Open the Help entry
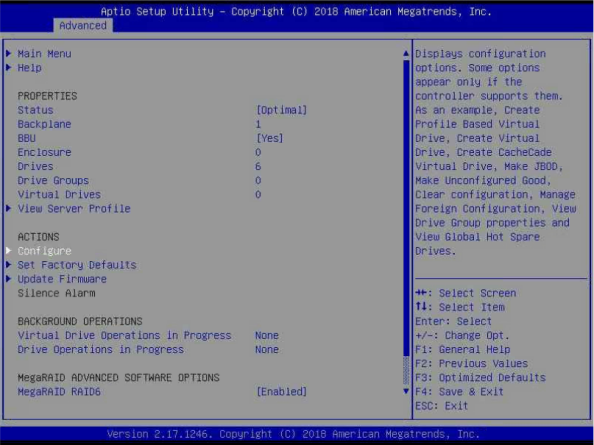 30,68
